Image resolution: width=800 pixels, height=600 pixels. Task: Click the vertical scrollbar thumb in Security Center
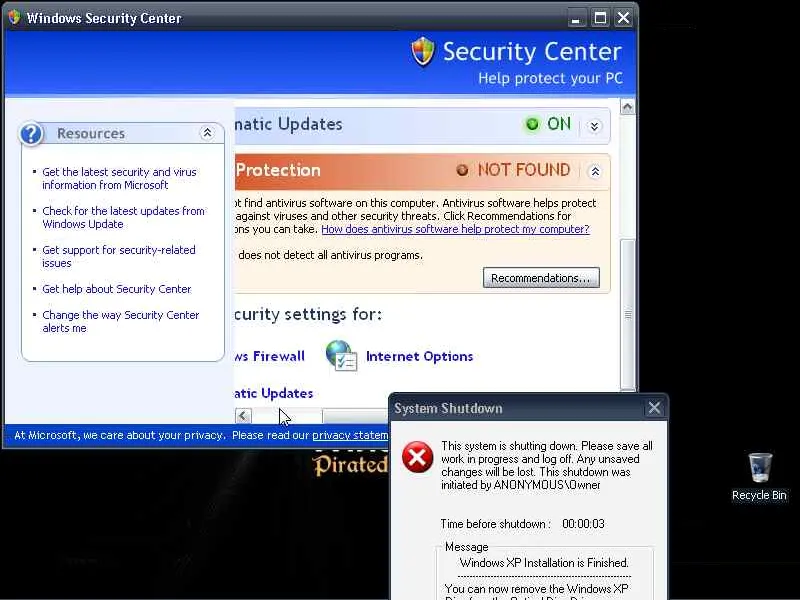pyautogui.click(x=628, y=314)
